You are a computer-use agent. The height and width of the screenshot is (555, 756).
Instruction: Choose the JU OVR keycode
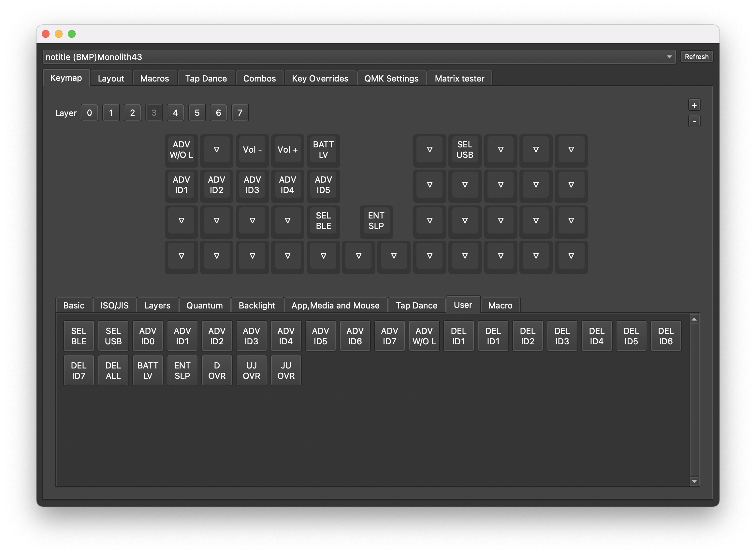click(x=286, y=370)
